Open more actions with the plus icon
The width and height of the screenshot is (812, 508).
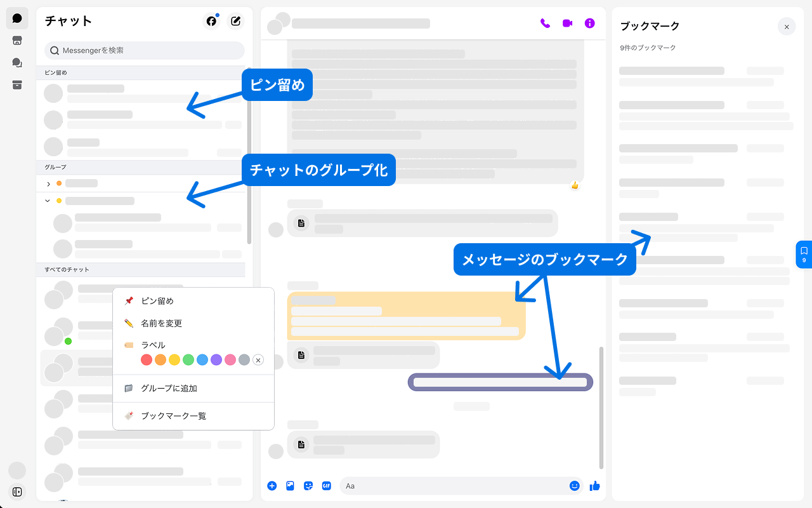272,486
